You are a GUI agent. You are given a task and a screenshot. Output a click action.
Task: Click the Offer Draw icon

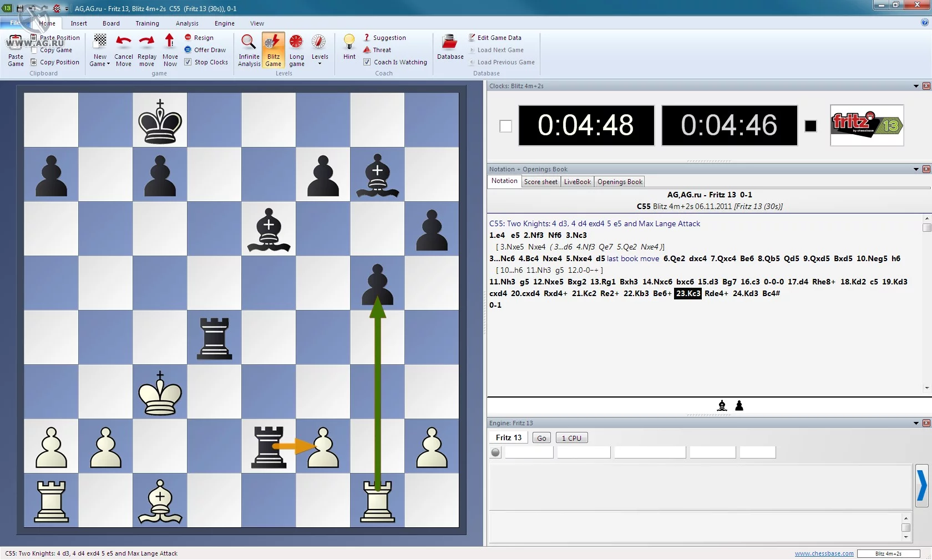[188, 49]
